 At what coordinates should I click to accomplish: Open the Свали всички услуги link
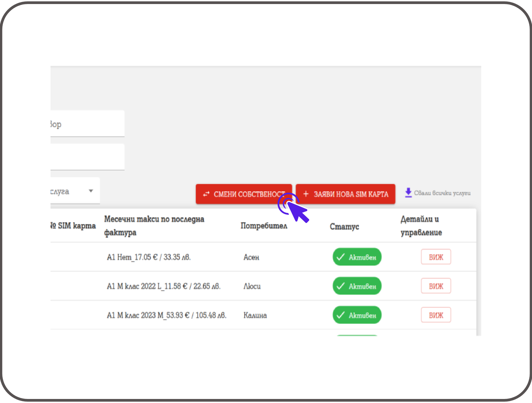pos(442,193)
